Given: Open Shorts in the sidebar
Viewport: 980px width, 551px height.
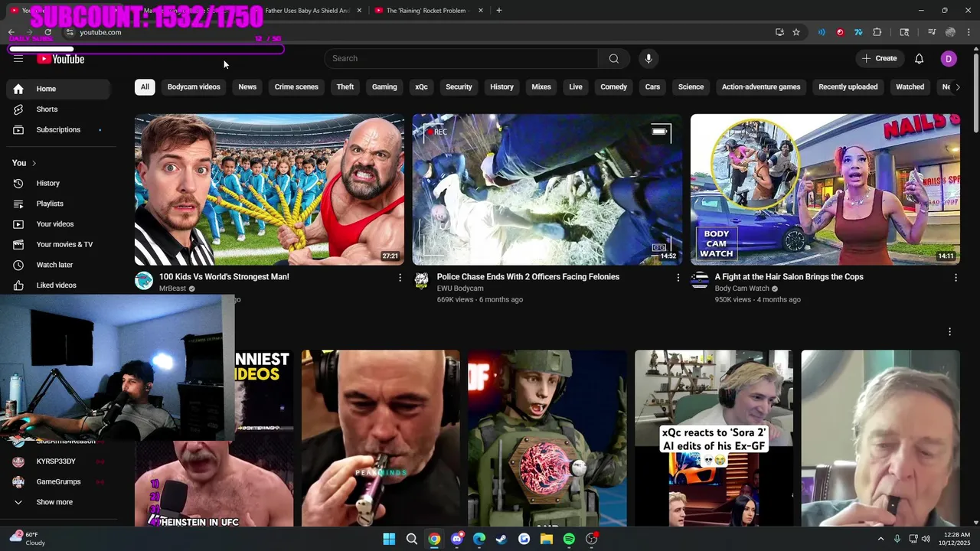Looking at the screenshot, I should (x=58, y=109).
